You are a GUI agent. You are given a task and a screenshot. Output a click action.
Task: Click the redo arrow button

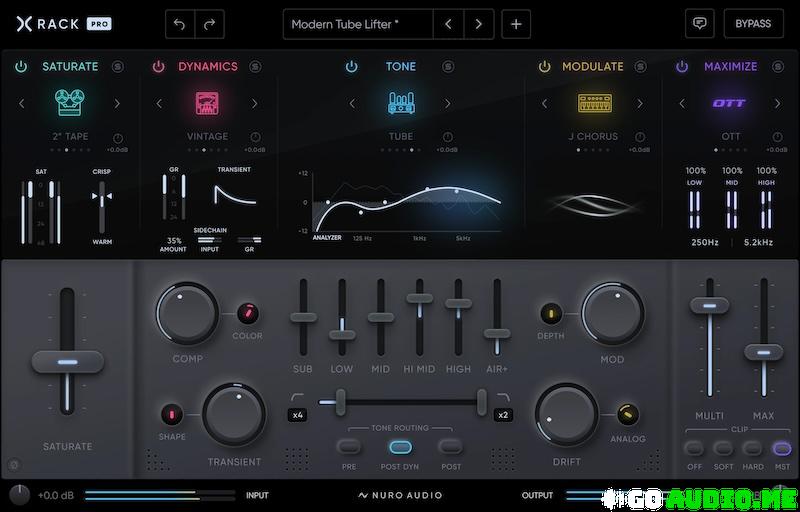click(209, 23)
